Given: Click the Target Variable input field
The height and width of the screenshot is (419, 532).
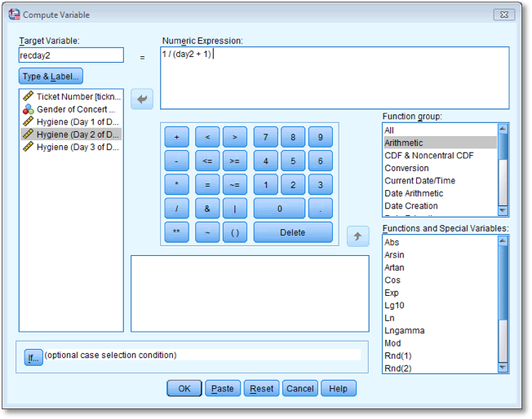Looking at the screenshot, I should 71,55.
